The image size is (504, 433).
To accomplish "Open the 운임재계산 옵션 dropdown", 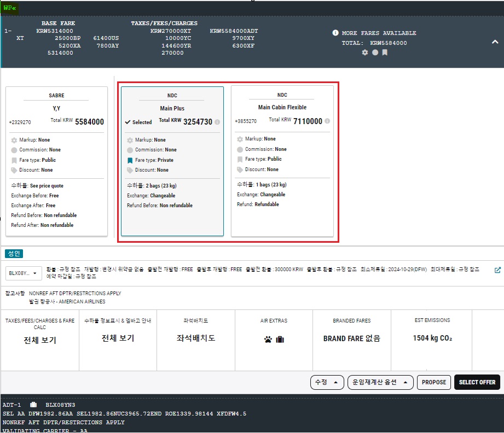I will [380, 382].
